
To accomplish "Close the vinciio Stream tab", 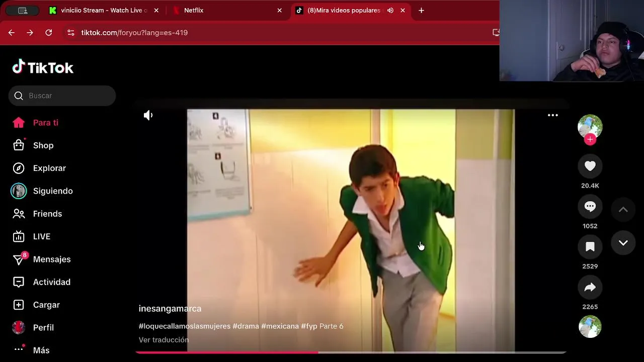I will [156, 10].
